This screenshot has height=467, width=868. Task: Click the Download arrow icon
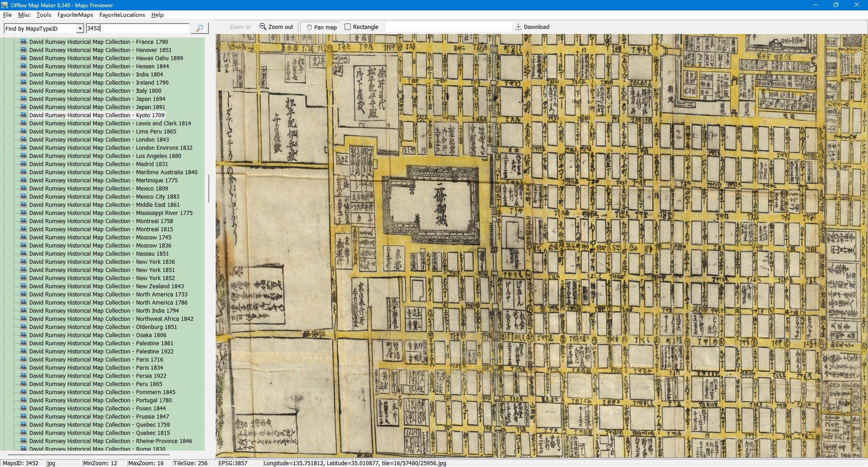(518, 27)
